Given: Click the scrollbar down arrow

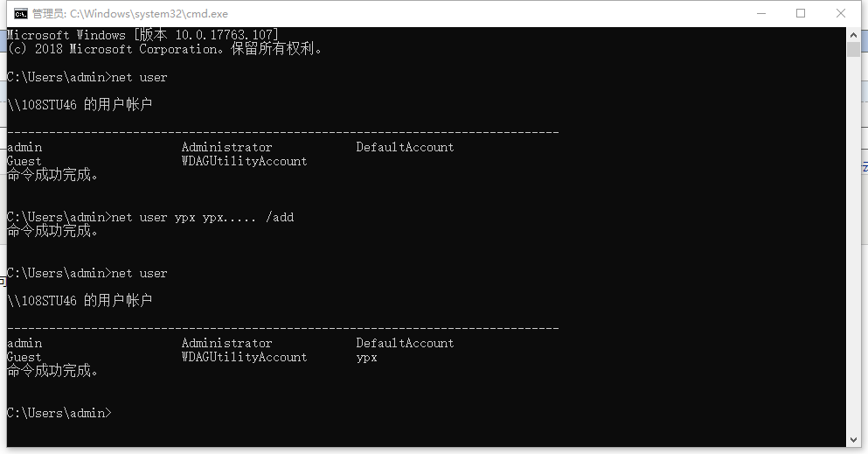Looking at the screenshot, I should click(x=853, y=440).
